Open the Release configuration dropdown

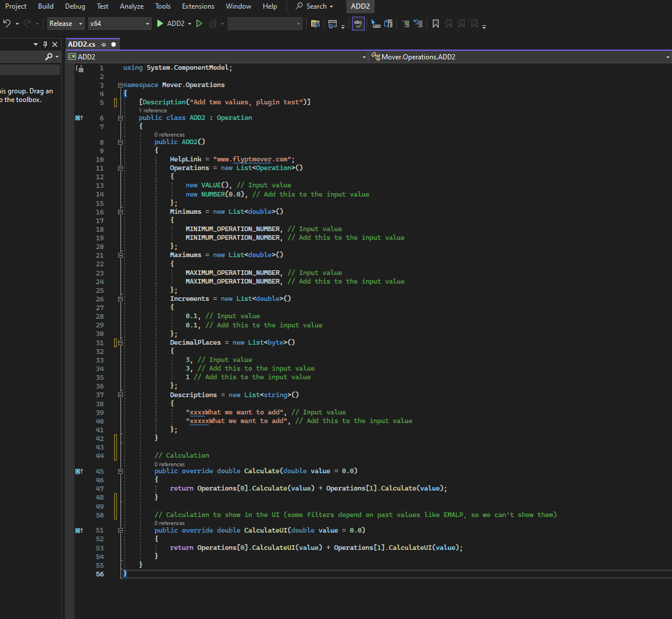[x=66, y=24]
